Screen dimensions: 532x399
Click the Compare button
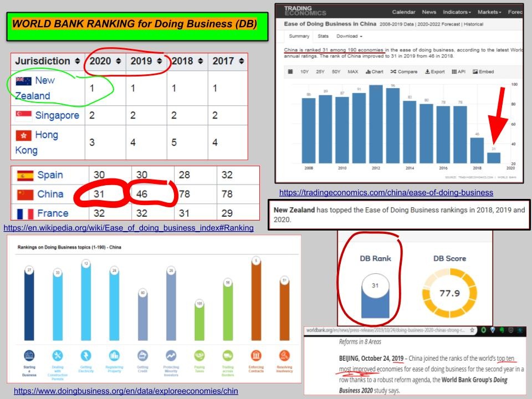click(x=404, y=71)
